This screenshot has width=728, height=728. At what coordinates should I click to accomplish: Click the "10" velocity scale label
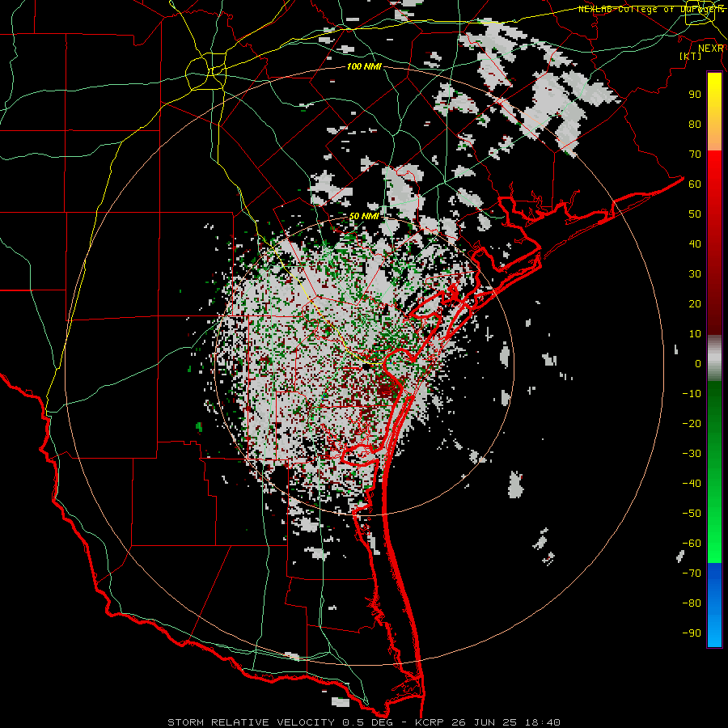[x=695, y=334]
